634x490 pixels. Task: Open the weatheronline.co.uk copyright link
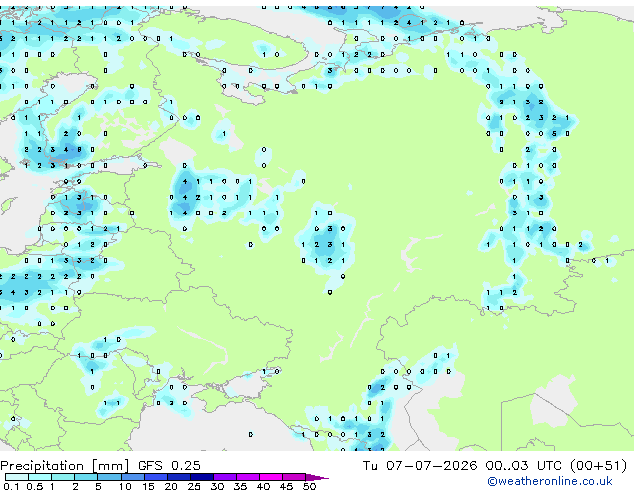[x=549, y=481]
